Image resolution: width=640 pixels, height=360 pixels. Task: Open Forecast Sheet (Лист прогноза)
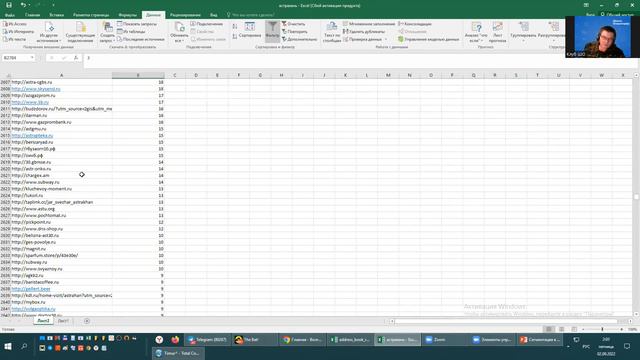click(x=497, y=32)
